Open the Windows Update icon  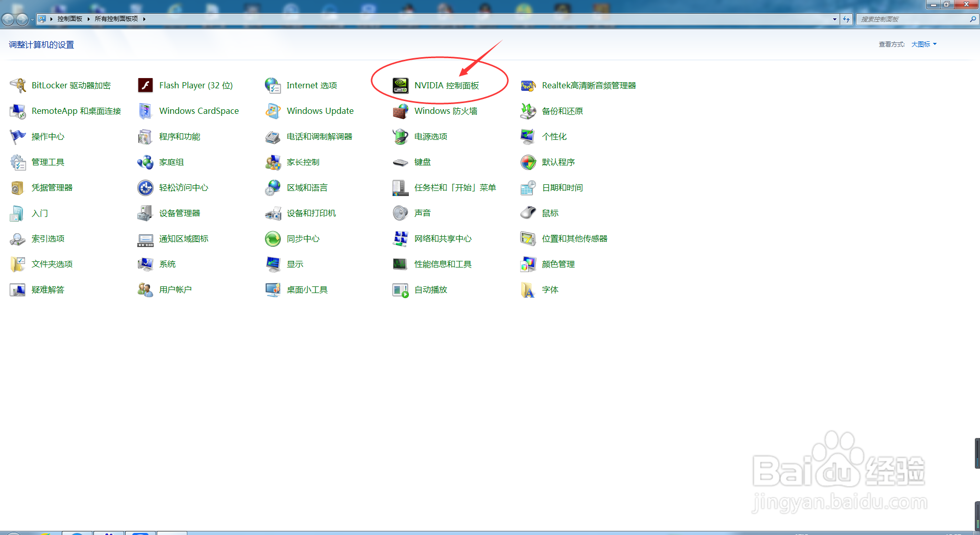pos(273,111)
